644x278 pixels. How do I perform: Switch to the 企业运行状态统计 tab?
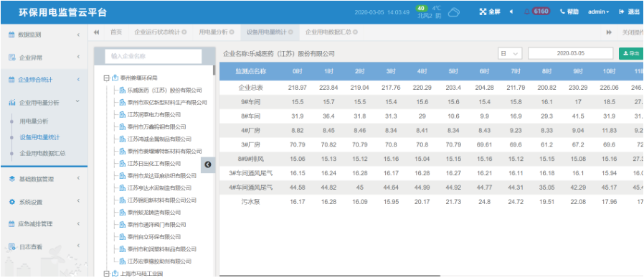coord(157,32)
